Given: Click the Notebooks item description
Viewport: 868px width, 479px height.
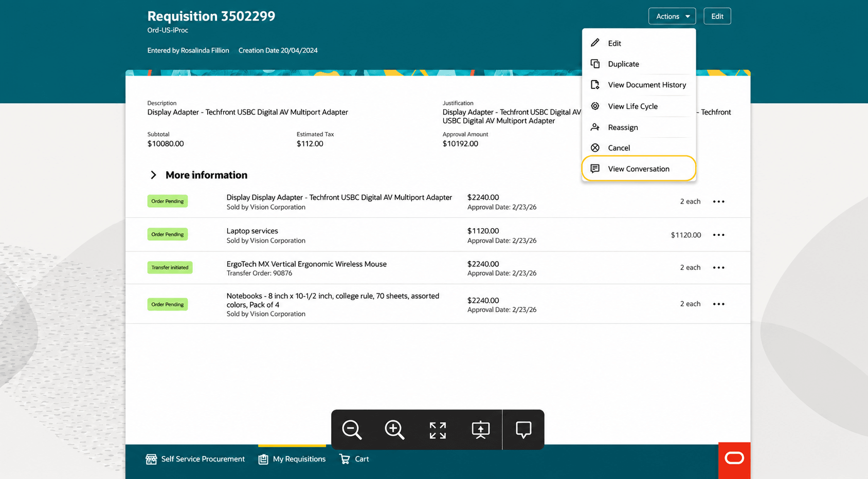Looking at the screenshot, I should 333,300.
